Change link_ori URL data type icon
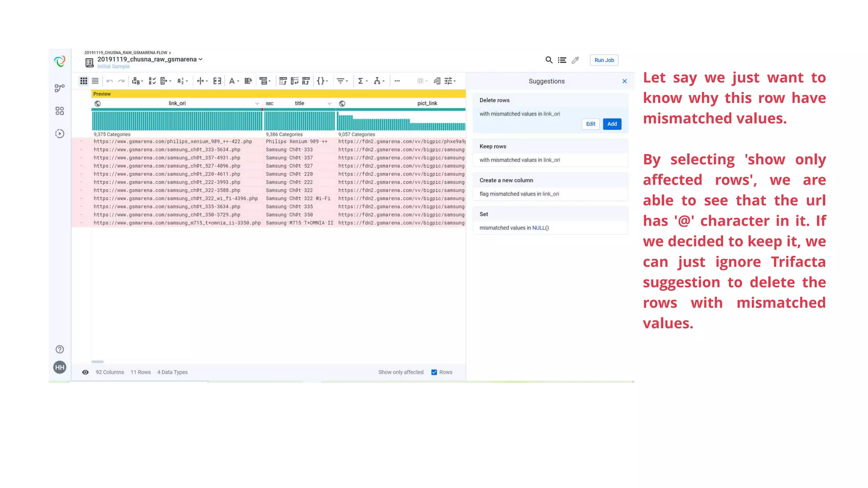 point(97,104)
